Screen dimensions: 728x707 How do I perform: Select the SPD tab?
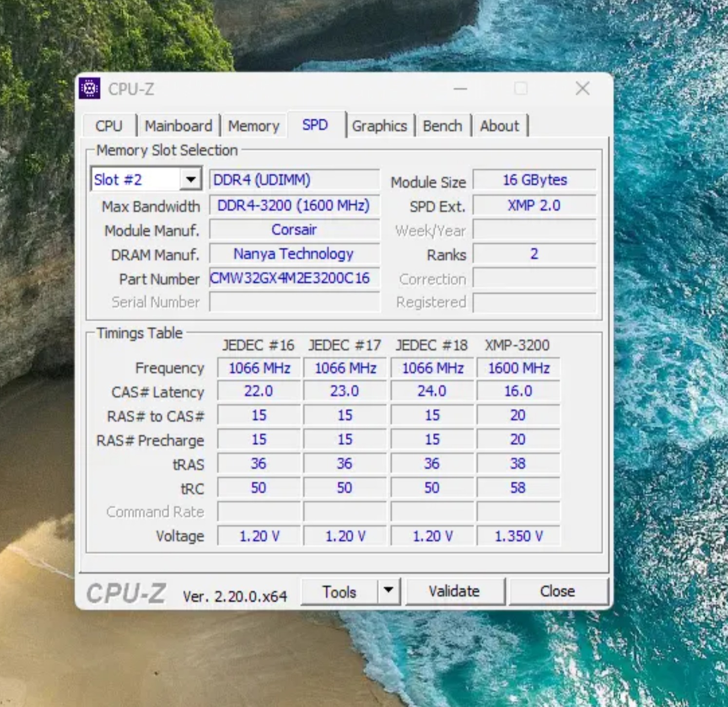pos(315,125)
